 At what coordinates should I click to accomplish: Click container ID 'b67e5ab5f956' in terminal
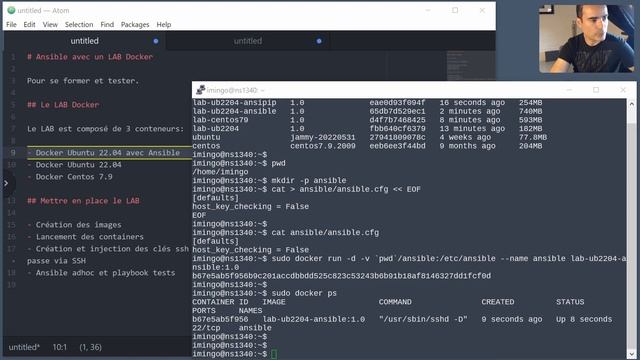[x=220, y=319]
